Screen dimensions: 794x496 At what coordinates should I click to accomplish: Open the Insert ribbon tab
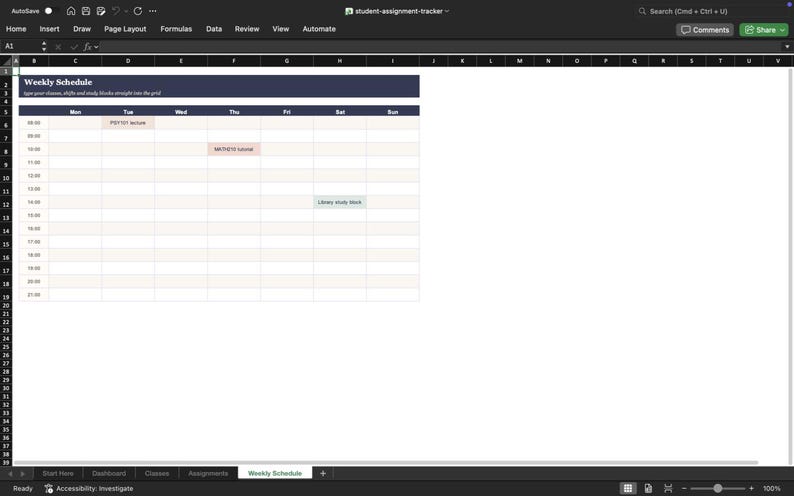tap(49, 29)
